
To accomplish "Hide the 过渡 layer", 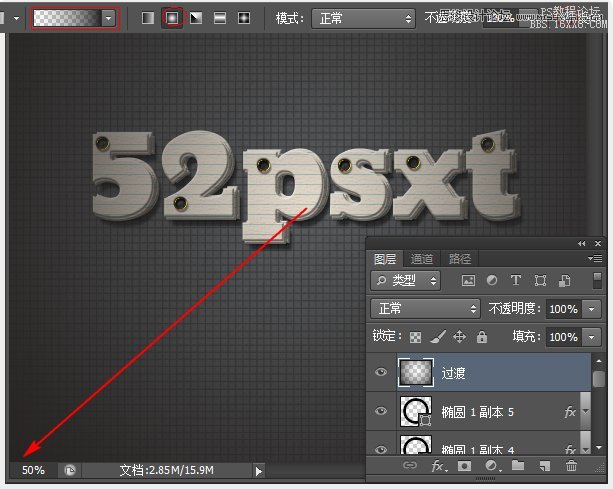I will click(x=381, y=372).
